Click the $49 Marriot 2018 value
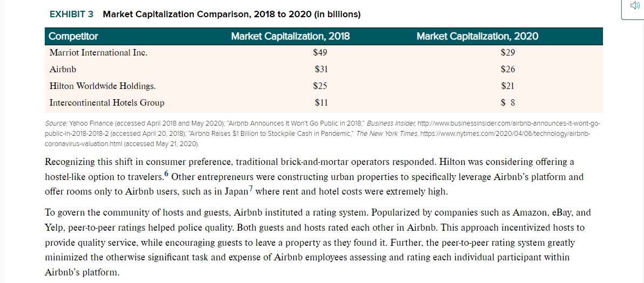Image resolution: width=644 pixels, height=283 pixels. (320, 53)
